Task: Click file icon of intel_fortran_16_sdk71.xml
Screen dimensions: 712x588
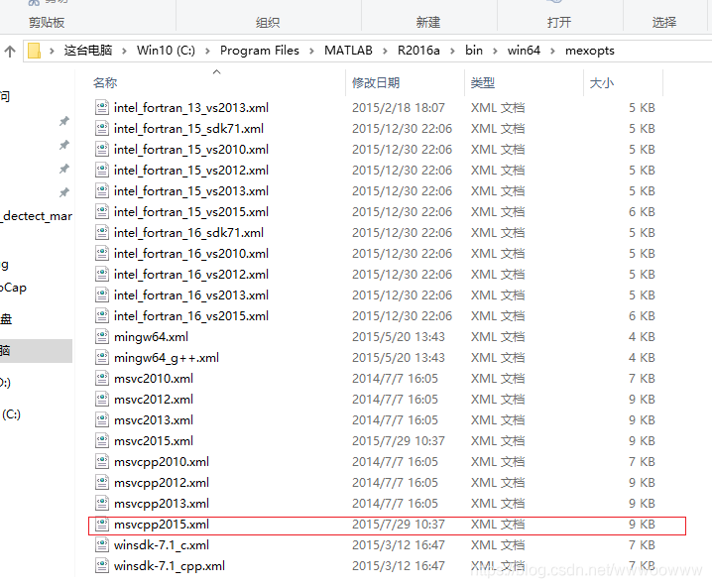Action: click(x=102, y=232)
